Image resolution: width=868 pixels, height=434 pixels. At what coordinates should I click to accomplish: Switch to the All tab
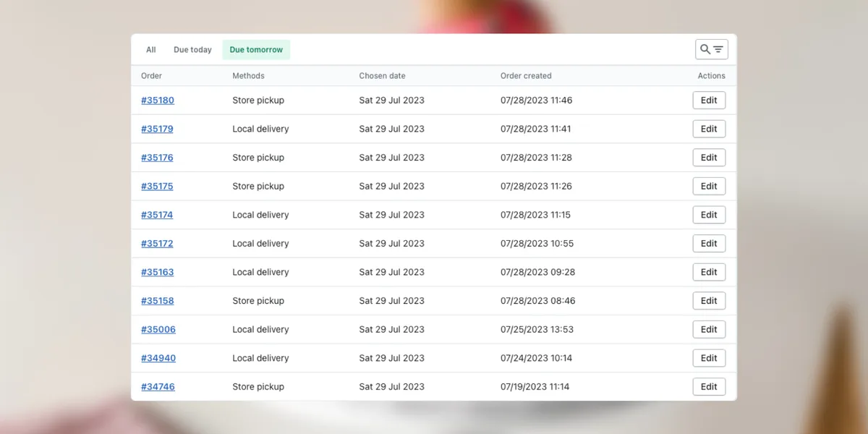150,49
